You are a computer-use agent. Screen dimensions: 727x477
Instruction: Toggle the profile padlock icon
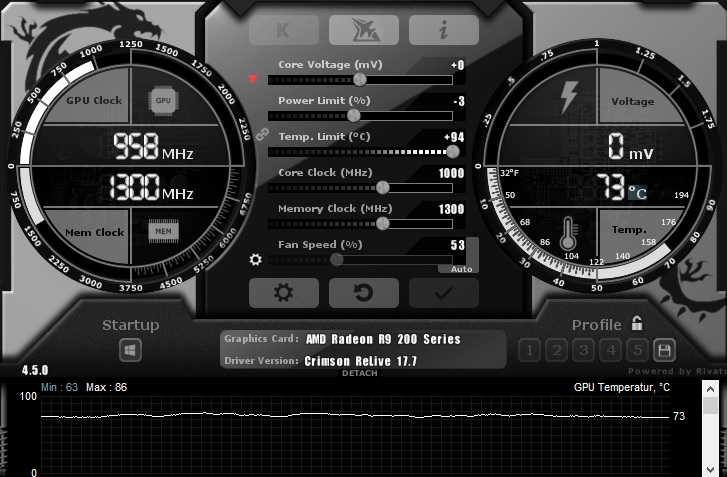point(637,323)
